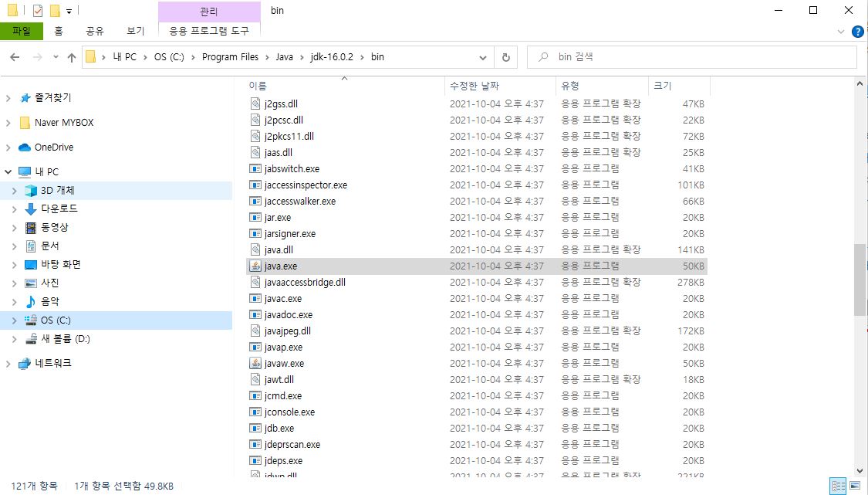Screen dimensions: 868x495
Task: Click quick access new folder icon
Action: point(55,11)
